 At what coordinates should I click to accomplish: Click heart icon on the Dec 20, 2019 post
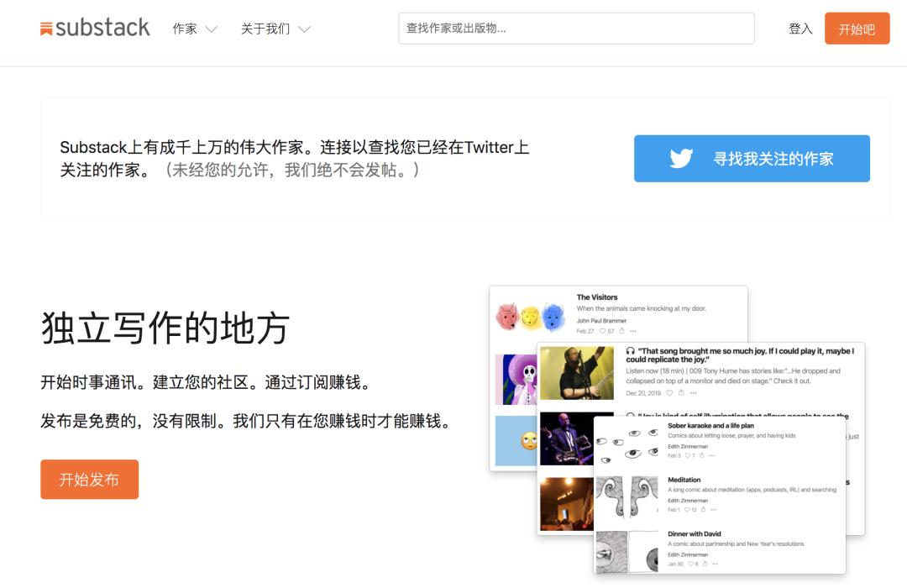pyautogui.click(x=669, y=393)
